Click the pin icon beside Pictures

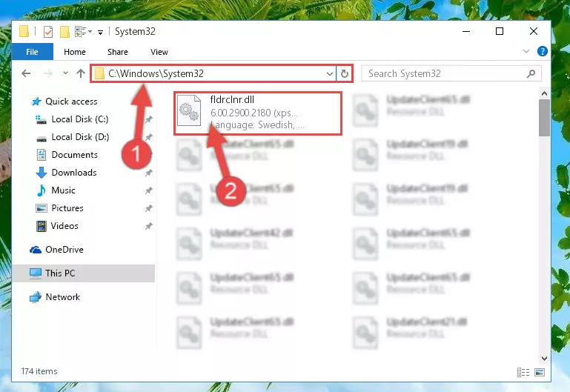[x=149, y=208]
